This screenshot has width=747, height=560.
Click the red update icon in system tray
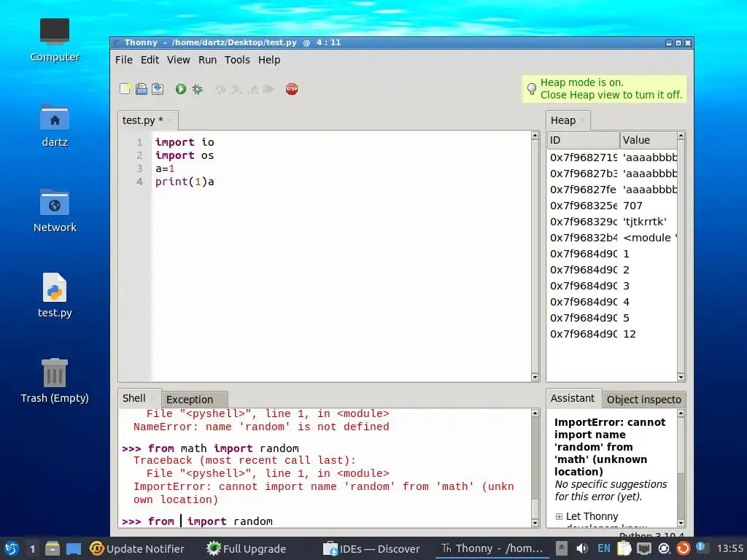[683, 548]
